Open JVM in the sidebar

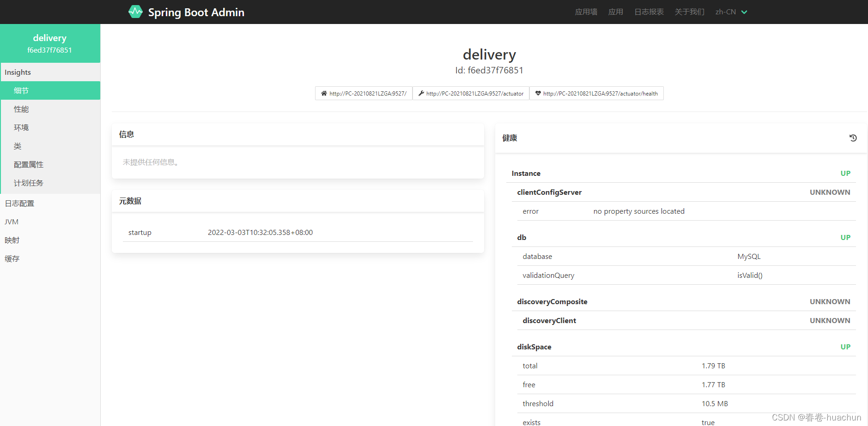click(x=50, y=222)
